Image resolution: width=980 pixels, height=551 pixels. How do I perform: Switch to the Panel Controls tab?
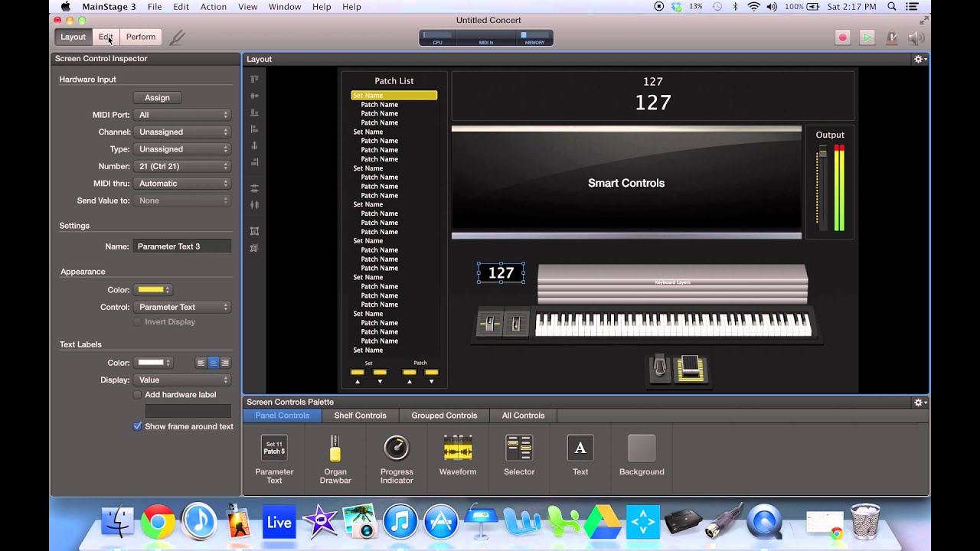coord(282,416)
